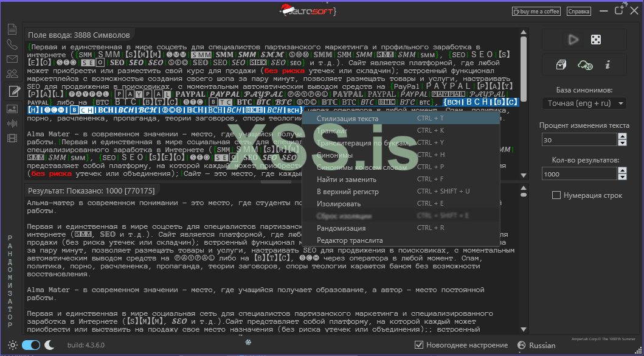Toggle the blue switch in bottom left corner
The image size is (644, 356).
[30, 344]
